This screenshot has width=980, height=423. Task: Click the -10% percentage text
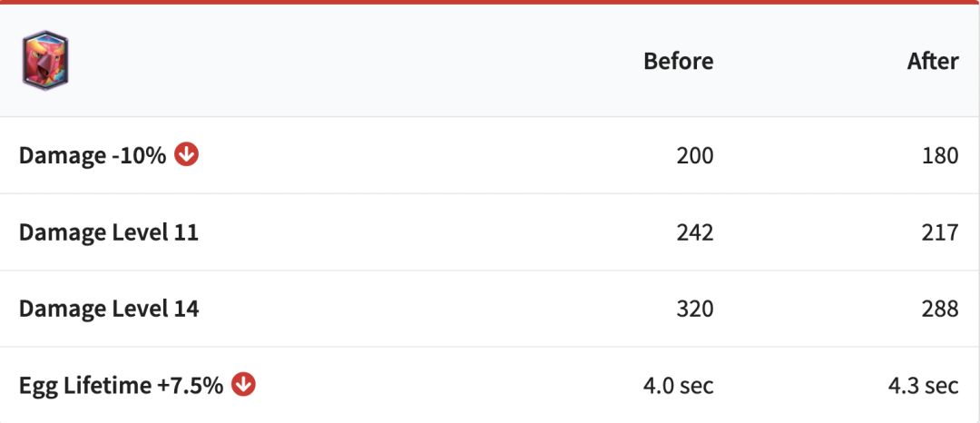coord(139,155)
